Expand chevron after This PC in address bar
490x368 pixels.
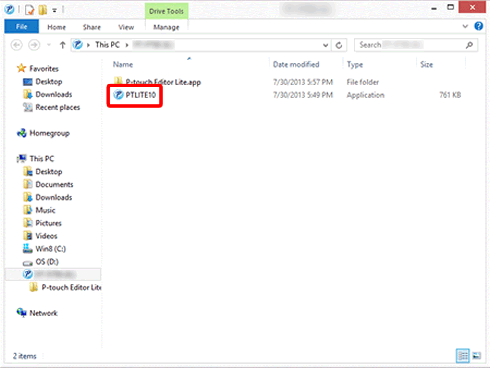[x=127, y=45]
